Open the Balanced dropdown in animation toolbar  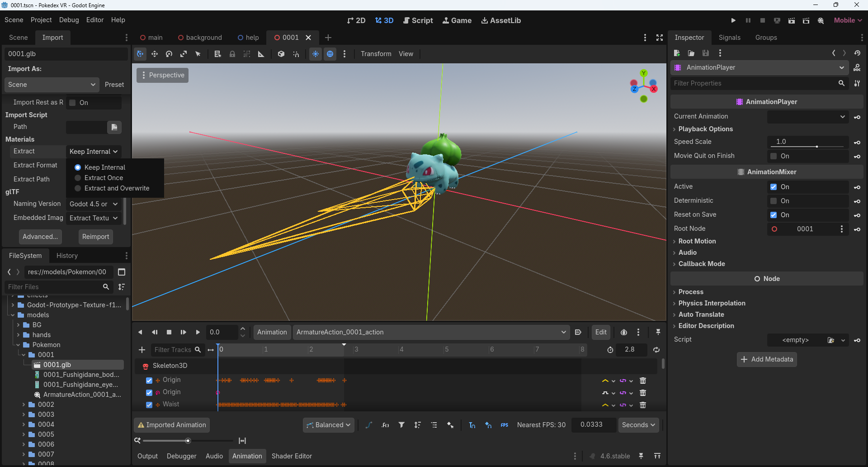[329, 425]
